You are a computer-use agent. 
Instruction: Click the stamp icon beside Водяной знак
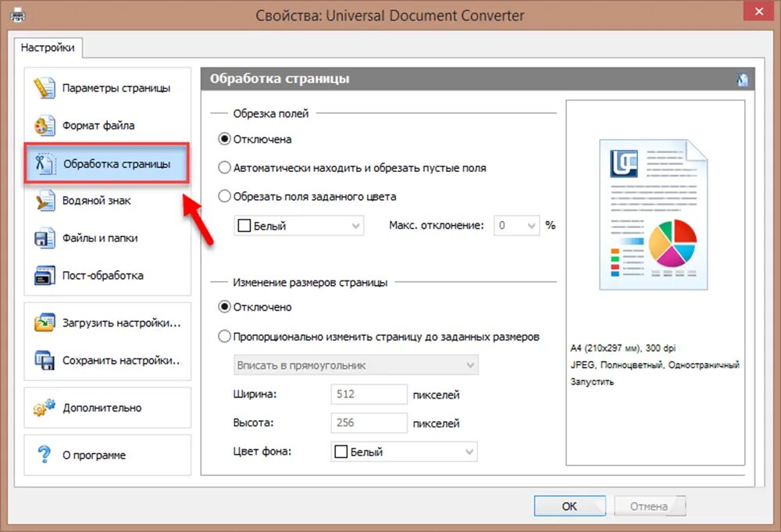[45, 201]
